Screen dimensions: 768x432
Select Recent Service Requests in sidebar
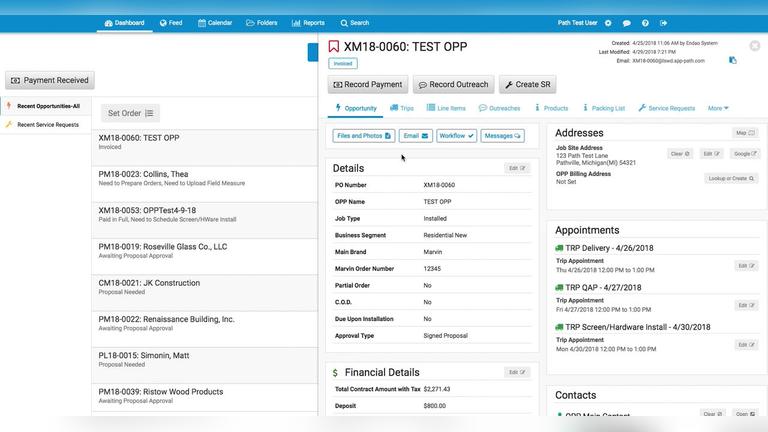coord(48,125)
